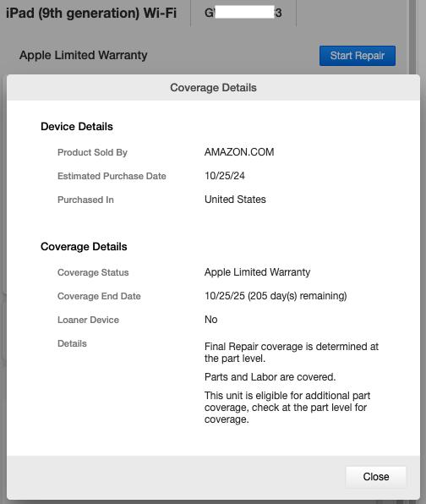Click the Loaner Device label
Viewport: 426px width, 504px height.
point(89,320)
